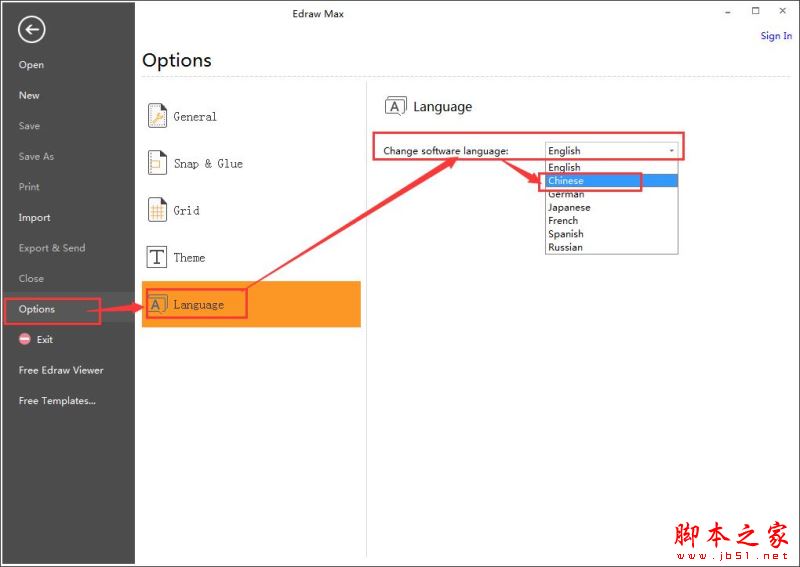
Task: Select Japanese from language list
Action: pos(611,207)
